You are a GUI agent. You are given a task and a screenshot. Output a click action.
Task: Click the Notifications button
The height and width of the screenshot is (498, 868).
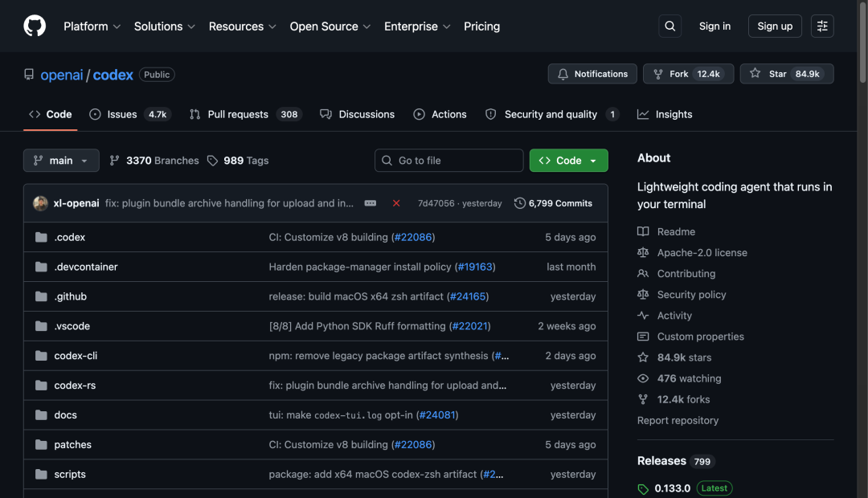(592, 74)
